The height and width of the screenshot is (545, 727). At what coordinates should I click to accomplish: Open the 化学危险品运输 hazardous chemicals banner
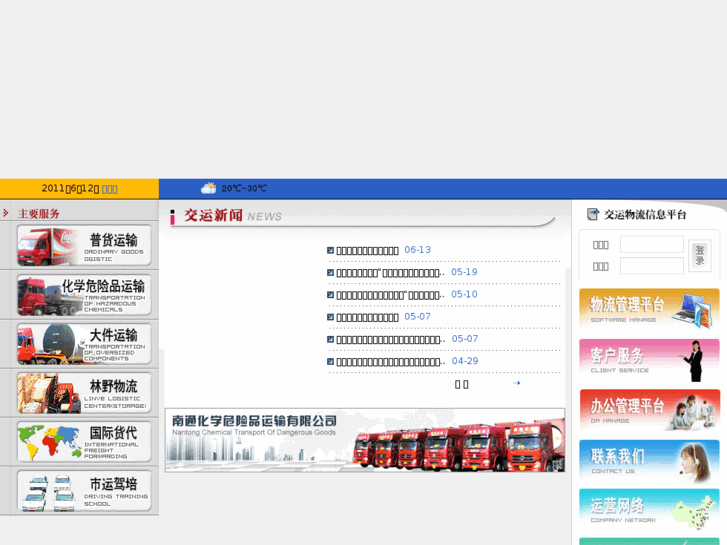84,295
